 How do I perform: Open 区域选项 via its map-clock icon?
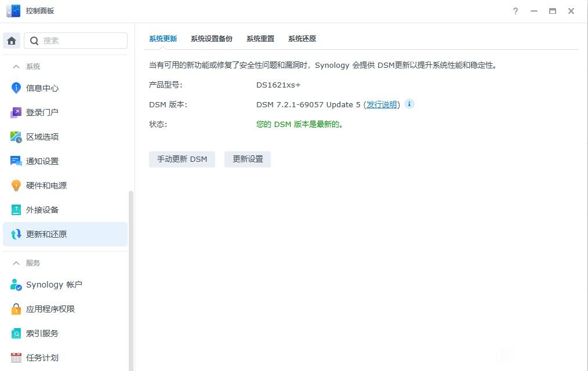[16, 137]
